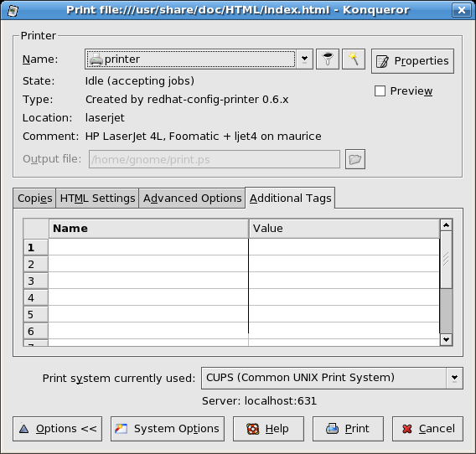476x454 pixels.
Task: Click the 'Server: localhost:631' text
Action: (259, 401)
